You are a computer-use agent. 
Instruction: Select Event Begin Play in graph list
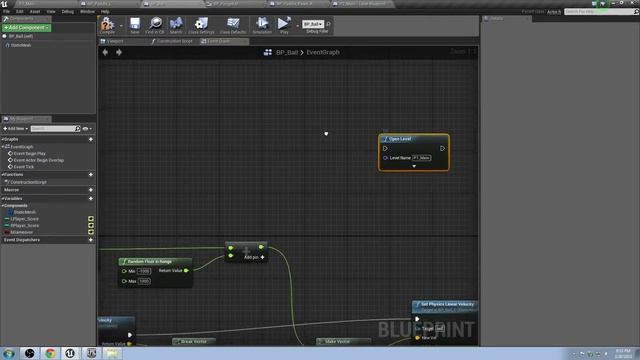[x=29, y=153]
